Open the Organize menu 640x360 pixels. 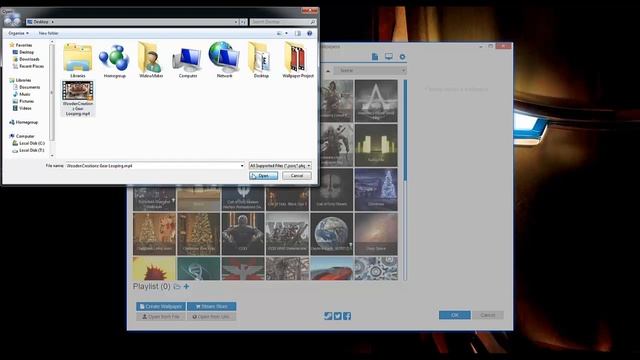[18, 33]
